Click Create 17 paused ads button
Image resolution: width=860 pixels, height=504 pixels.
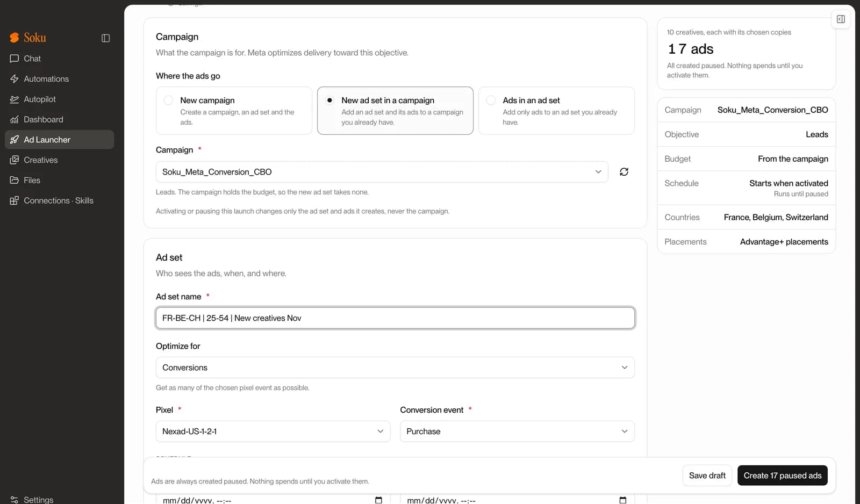[x=783, y=476]
